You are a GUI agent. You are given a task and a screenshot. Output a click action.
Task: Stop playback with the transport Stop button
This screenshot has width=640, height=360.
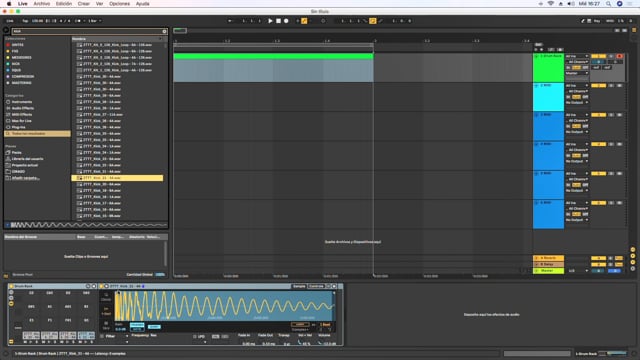tap(278, 21)
